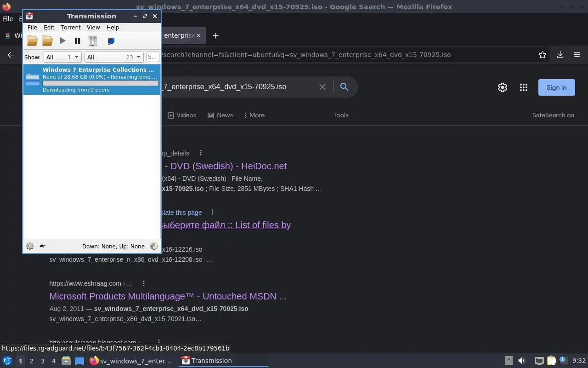Start torrent with the play icon

pos(62,41)
